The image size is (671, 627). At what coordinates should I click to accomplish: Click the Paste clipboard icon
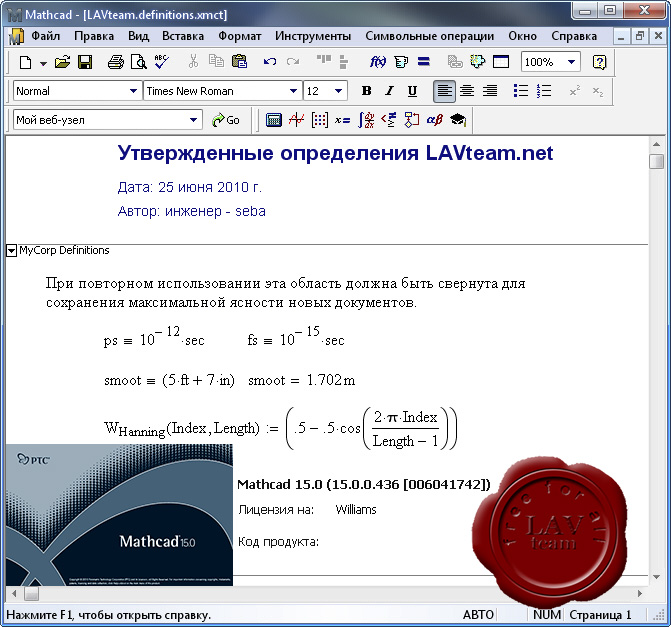(x=239, y=62)
